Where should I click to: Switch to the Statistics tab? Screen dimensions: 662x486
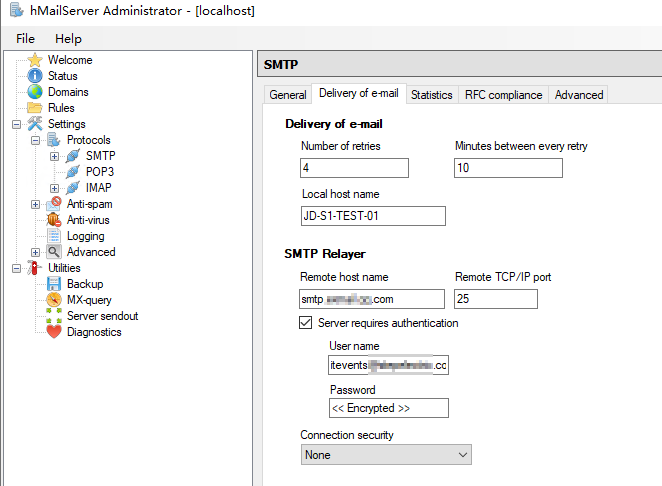[431, 95]
